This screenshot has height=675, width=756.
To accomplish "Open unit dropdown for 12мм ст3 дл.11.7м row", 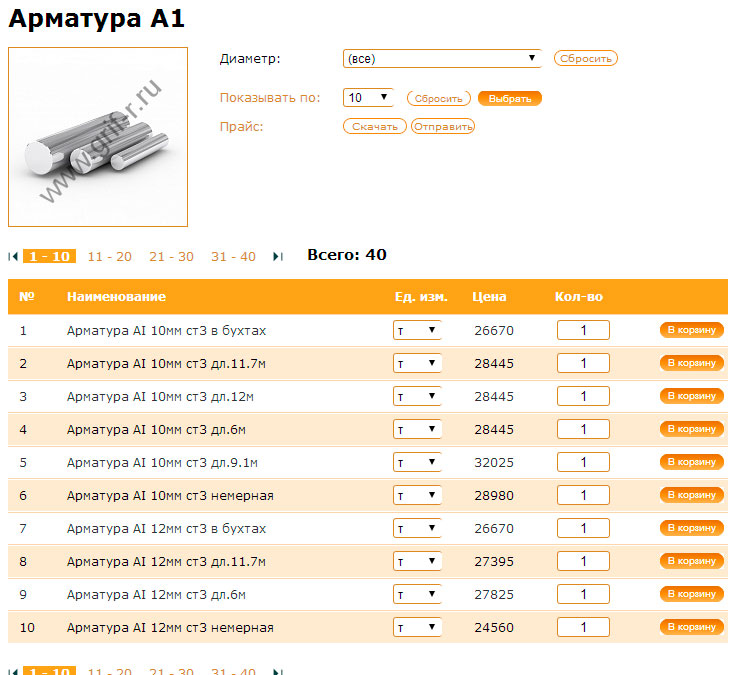I will 417,561.
